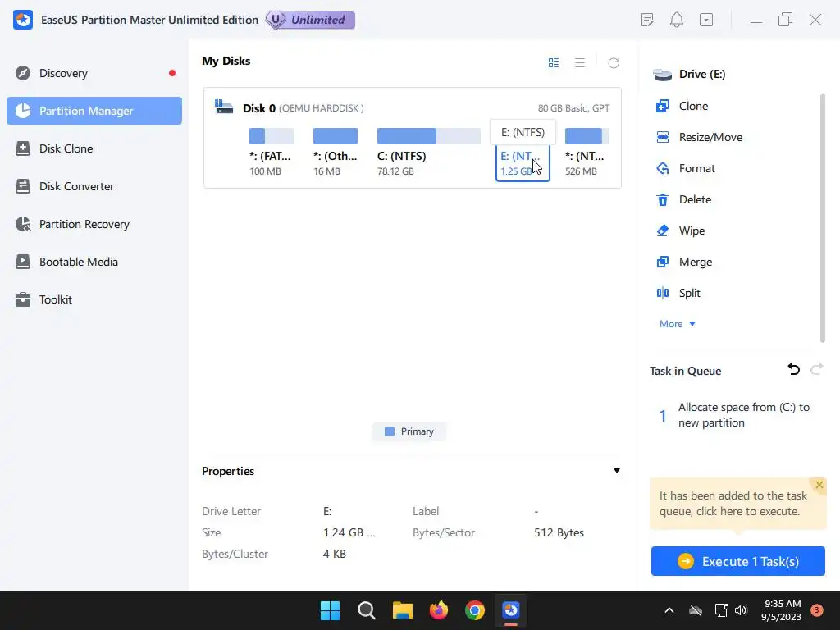
Task: Go to Partition Recovery
Action: (94, 224)
